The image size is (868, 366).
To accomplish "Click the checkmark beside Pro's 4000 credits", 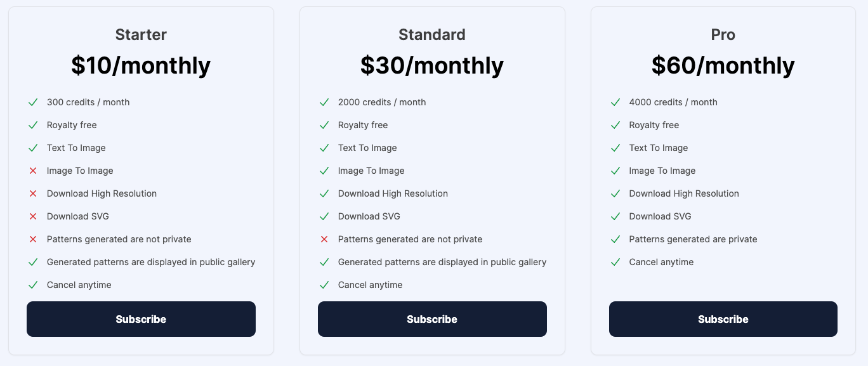I will pyautogui.click(x=615, y=102).
